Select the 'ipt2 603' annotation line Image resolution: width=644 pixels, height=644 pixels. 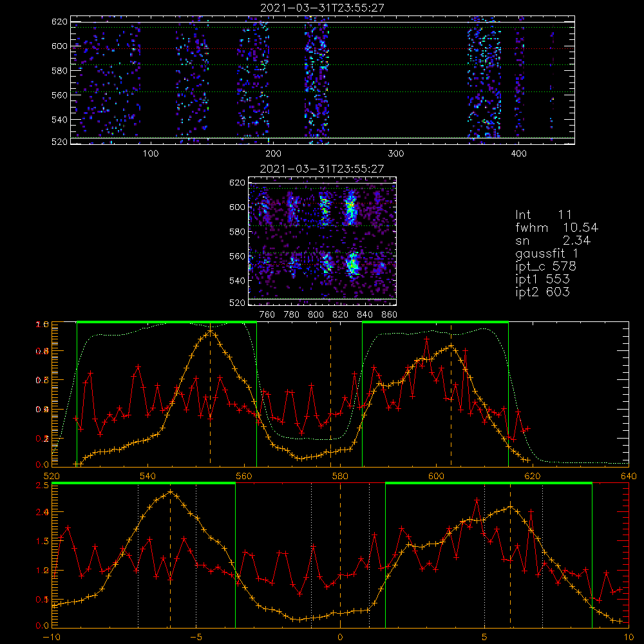pos(542,292)
